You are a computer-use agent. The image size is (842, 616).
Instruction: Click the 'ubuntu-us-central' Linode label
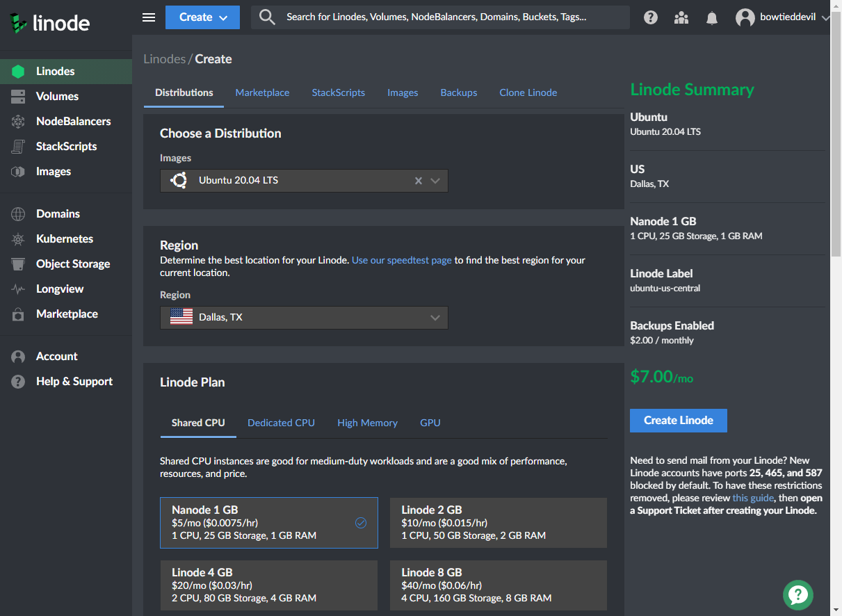click(665, 289)
